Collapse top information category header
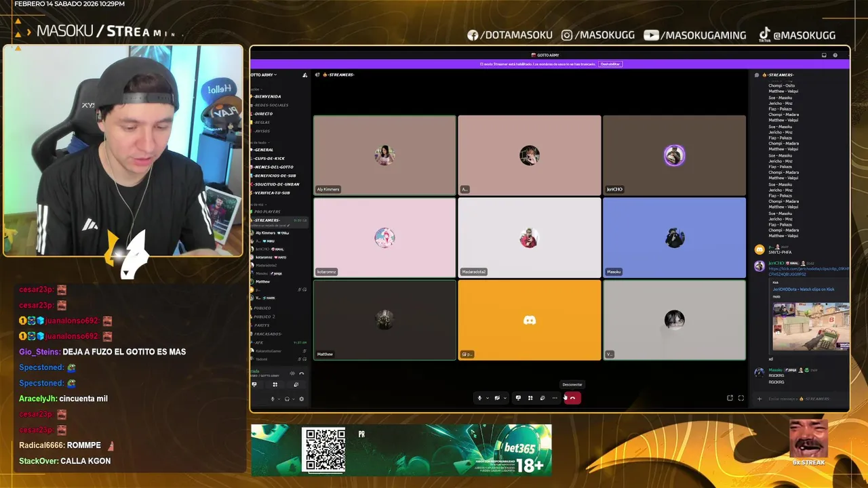Image resolution: width=868 pixels, height=488 pixels. point(256,89)
